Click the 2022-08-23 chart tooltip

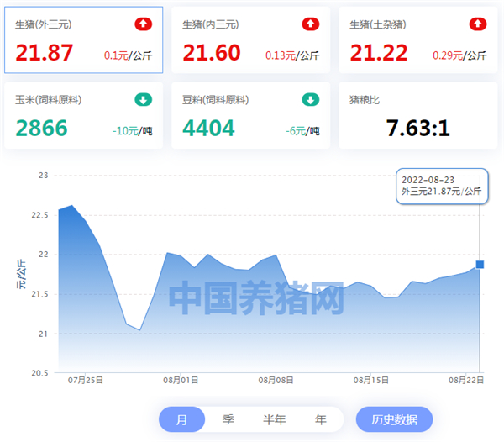tap(441, 186)
